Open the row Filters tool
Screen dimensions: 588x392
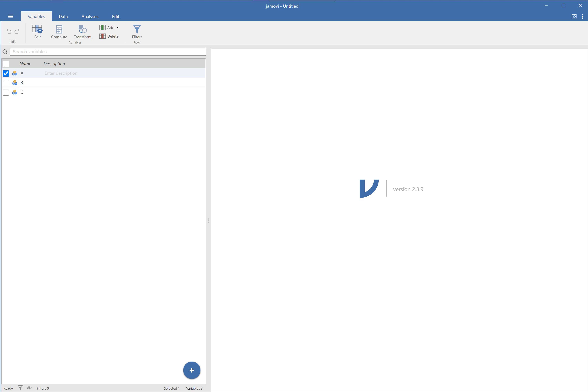[137, 32]
